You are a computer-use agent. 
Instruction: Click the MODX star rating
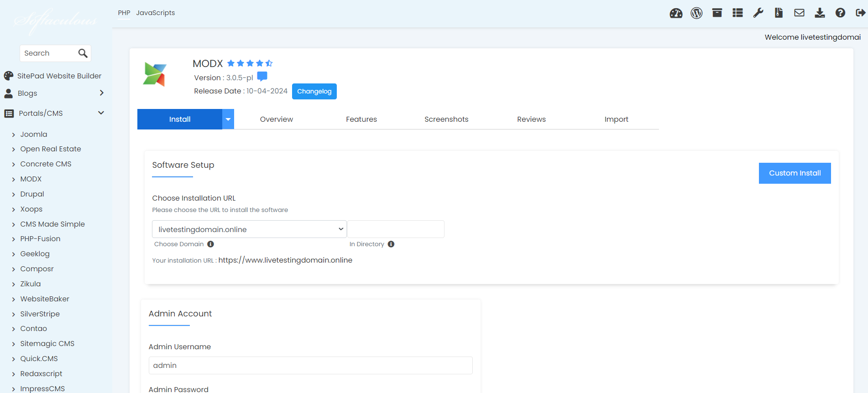(x=250, y=63)
